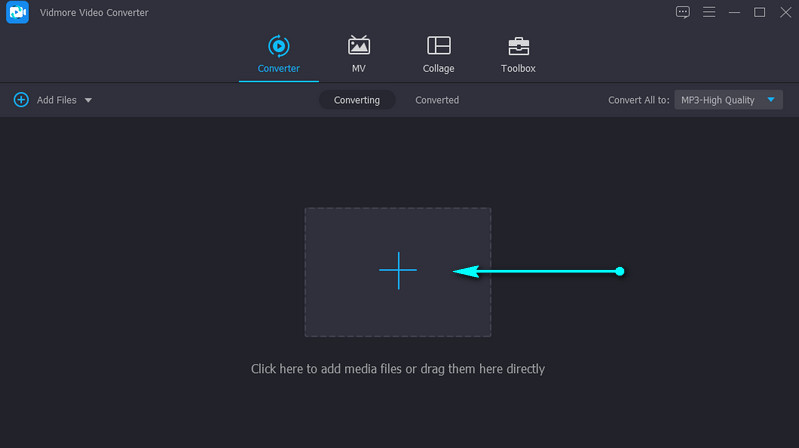Open the MV tab icon

click(x=358, y=46)
